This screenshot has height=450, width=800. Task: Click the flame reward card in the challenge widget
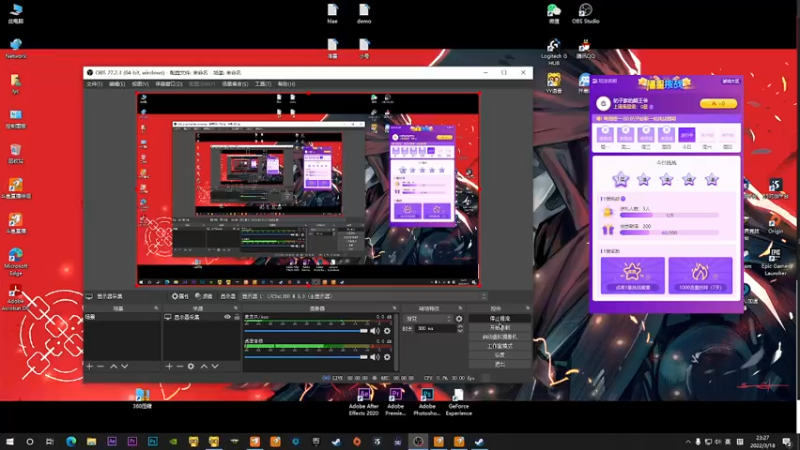tap(700, 276)
